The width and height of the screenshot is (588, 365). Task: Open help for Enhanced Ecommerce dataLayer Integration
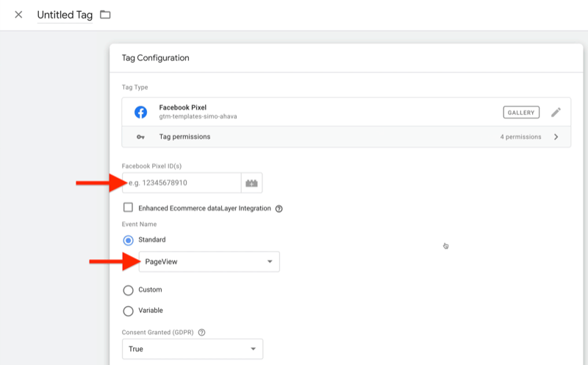279,209
